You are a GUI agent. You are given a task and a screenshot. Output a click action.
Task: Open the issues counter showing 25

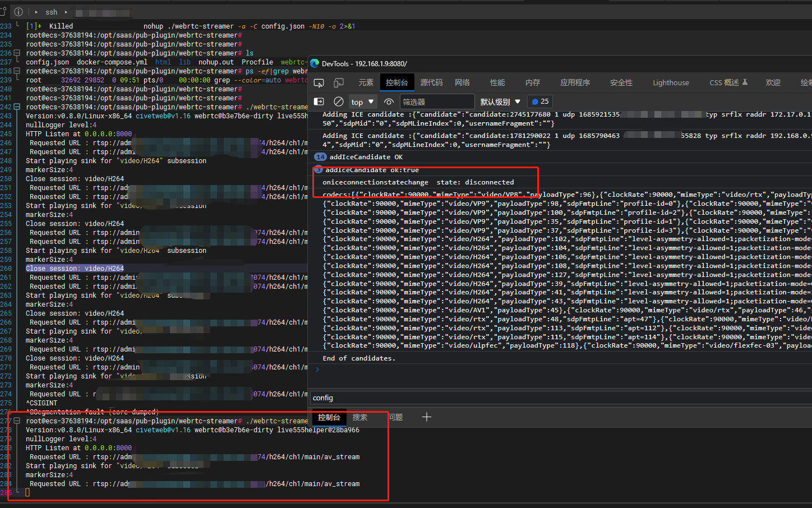pos(539,101)
